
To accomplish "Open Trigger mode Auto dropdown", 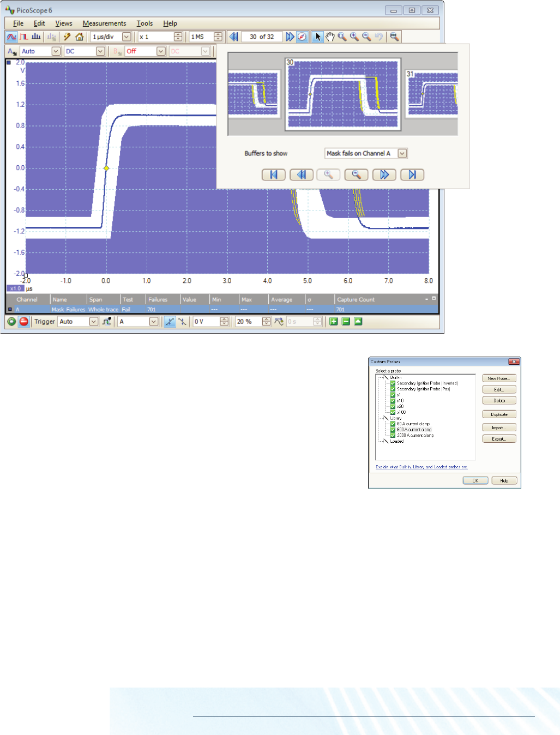I will pyautogui.click(x=94, y=322).
